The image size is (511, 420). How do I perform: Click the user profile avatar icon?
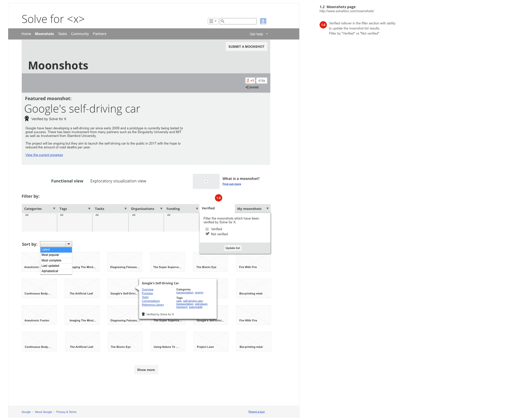click(263, 21)
